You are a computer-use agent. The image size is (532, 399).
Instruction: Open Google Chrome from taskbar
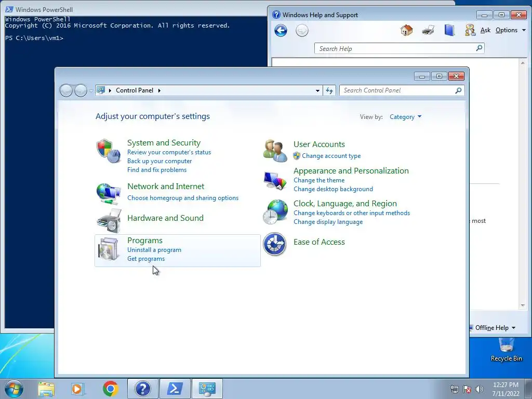tap(110, 389)
